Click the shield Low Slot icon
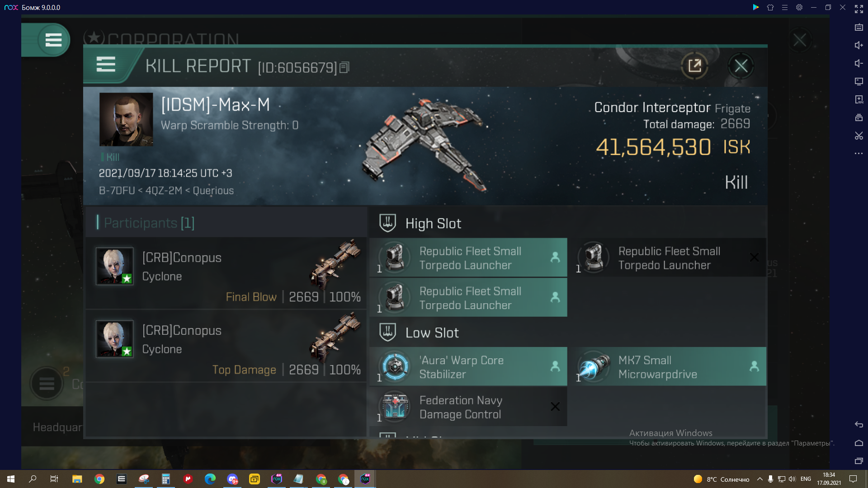The width and height of the screenshot is (868, 488). point(387,333)
